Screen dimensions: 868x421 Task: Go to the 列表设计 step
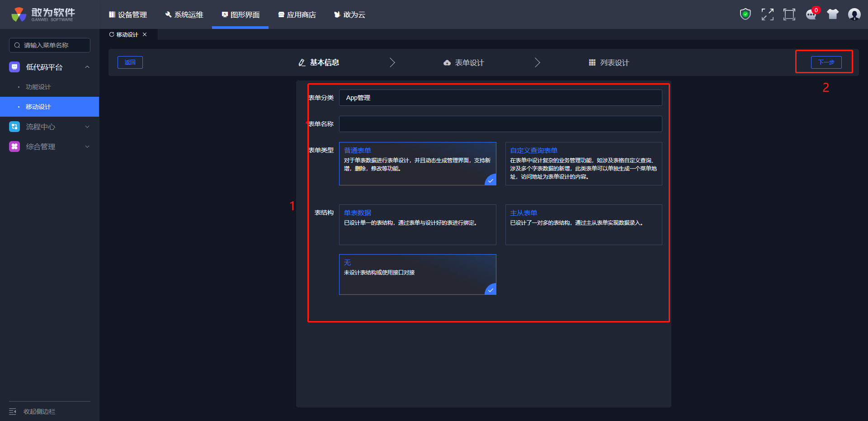(609, 63)
